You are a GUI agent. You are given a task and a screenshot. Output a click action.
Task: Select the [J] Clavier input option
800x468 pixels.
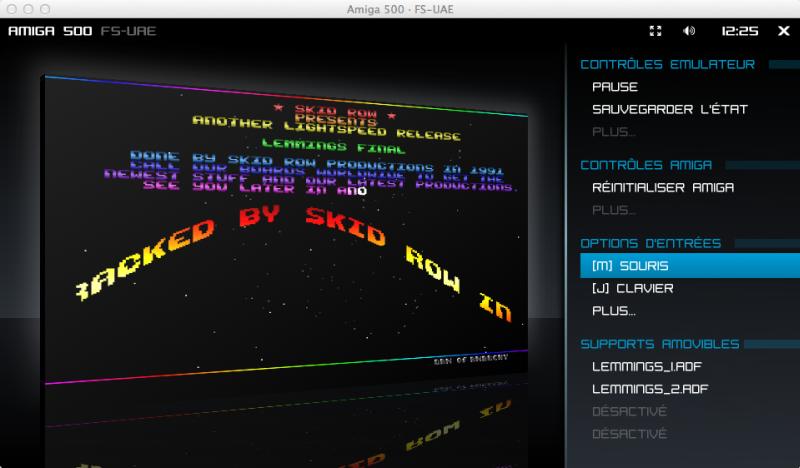[x=633, y=288]
